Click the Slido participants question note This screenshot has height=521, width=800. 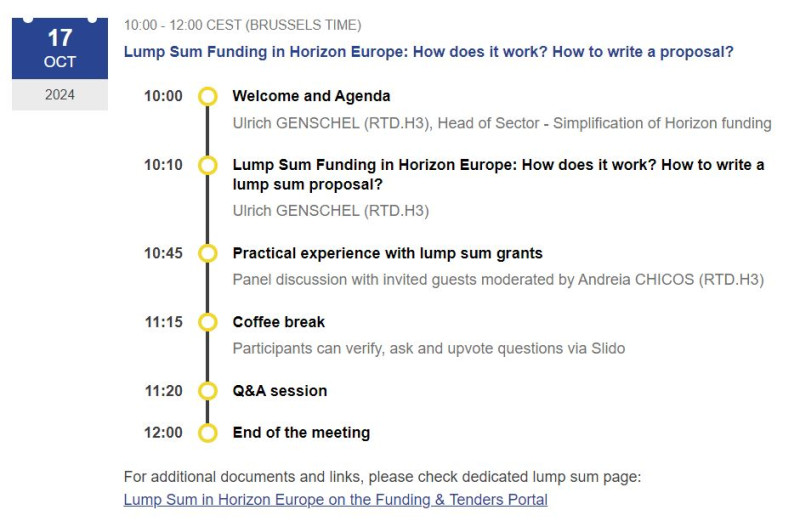429,349
